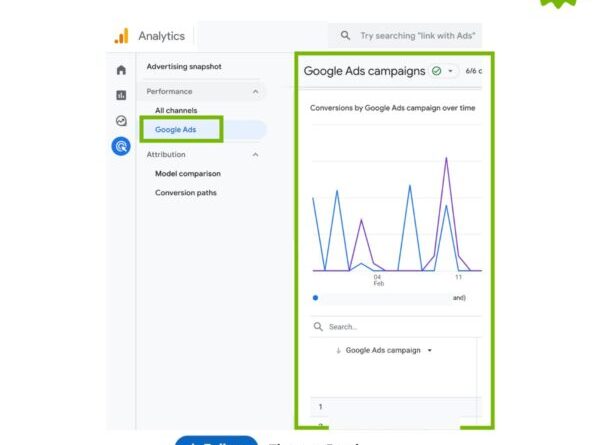Collapse the Attribution section

pyautogui.click(x=255, y=155)
